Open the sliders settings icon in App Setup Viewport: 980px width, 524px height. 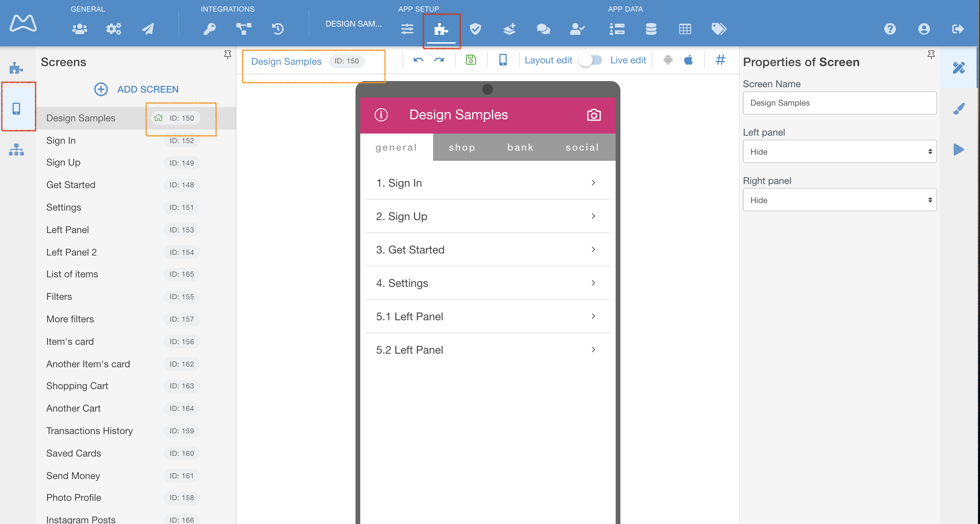pyautogui.click(x=407, y=29)
